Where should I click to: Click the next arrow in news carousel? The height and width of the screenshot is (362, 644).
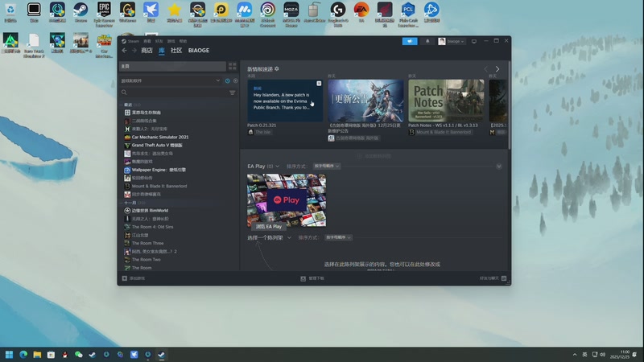point(497,69)
